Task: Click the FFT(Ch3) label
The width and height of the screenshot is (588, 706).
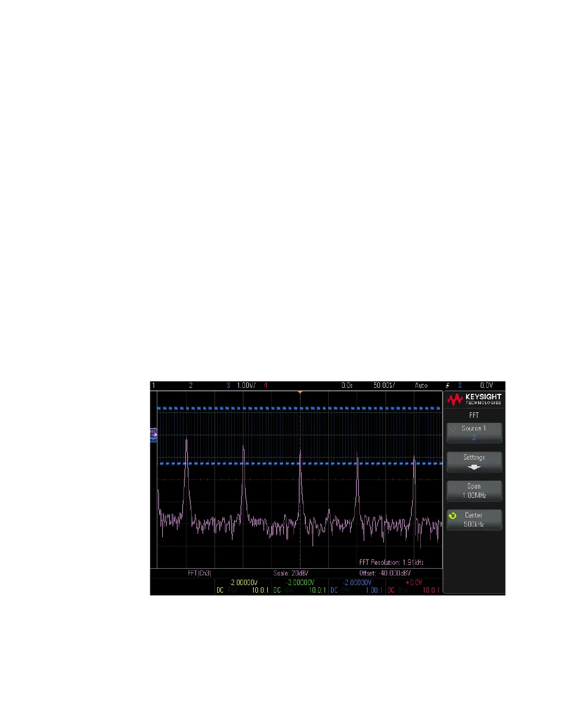Action: coord(199,574)
